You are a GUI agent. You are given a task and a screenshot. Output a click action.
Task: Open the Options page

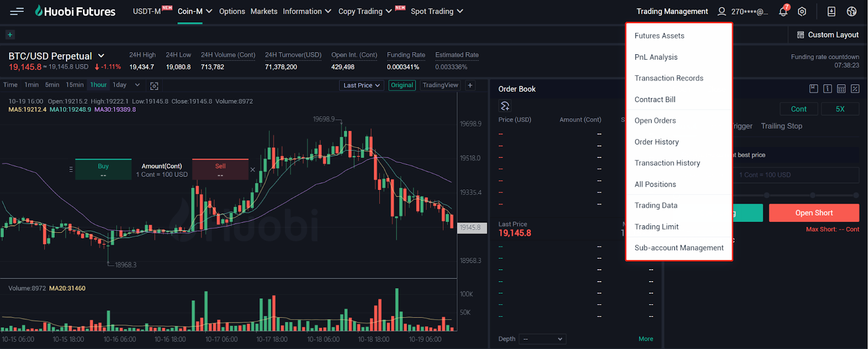[x=232, y=11]
